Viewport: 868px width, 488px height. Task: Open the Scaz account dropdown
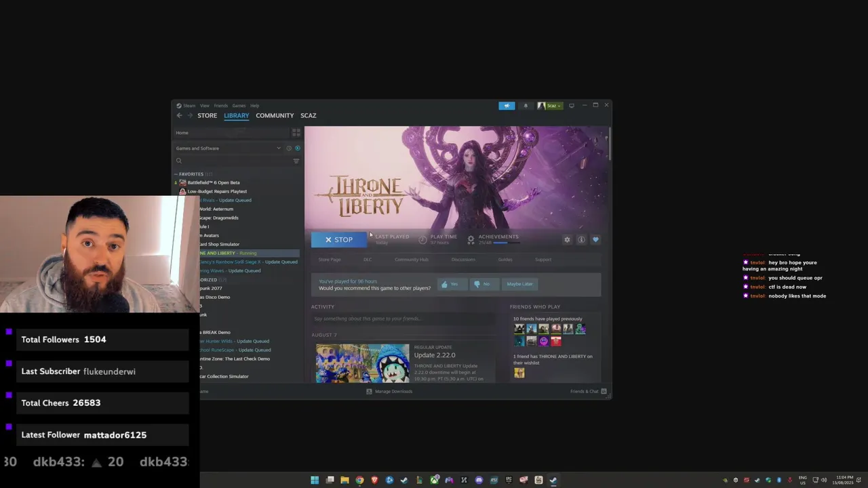pyautogui.click(x=550, y=106)
